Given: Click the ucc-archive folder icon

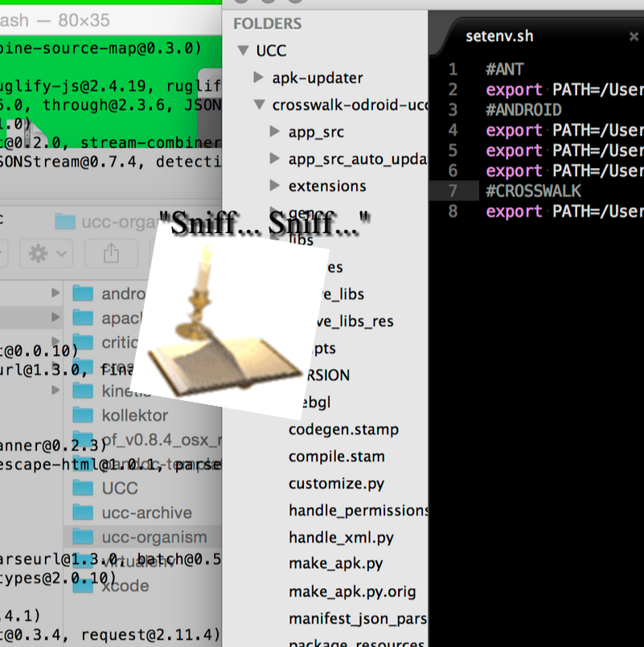Looking at the screenshot, I should (83, 513).
